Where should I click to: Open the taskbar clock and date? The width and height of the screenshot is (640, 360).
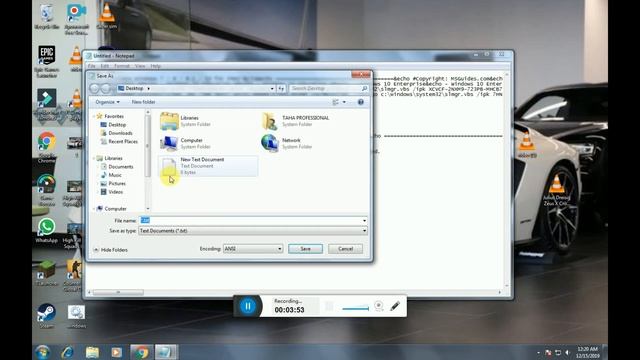click(588, 352)
